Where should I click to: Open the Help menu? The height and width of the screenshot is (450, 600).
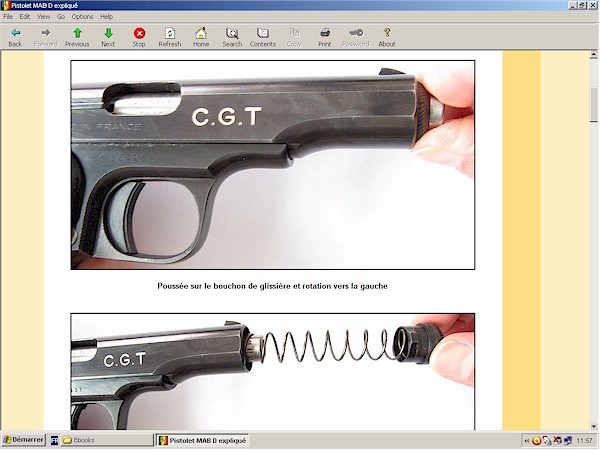(x=106, y=16)
